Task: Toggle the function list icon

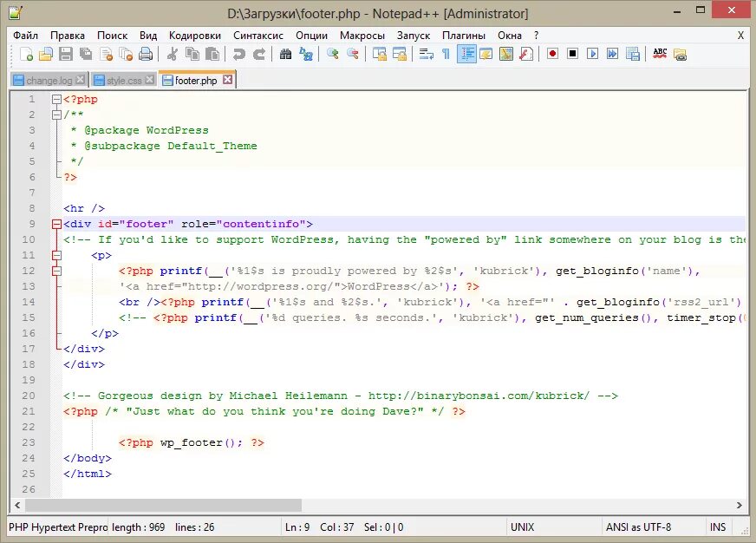Action: tap(526, 54)
